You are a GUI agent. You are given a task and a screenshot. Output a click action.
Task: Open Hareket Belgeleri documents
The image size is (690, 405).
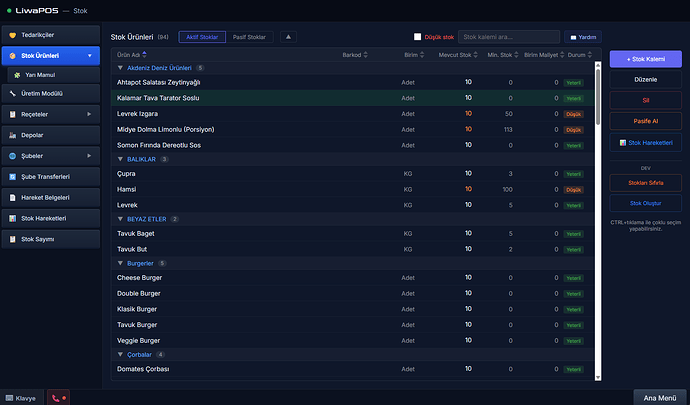click(50, 197)
